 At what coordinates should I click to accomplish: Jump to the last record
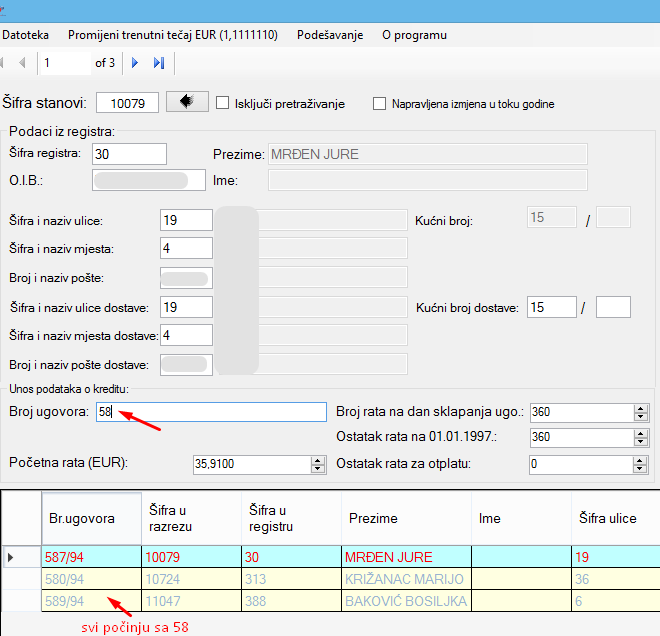coord(158,63)
